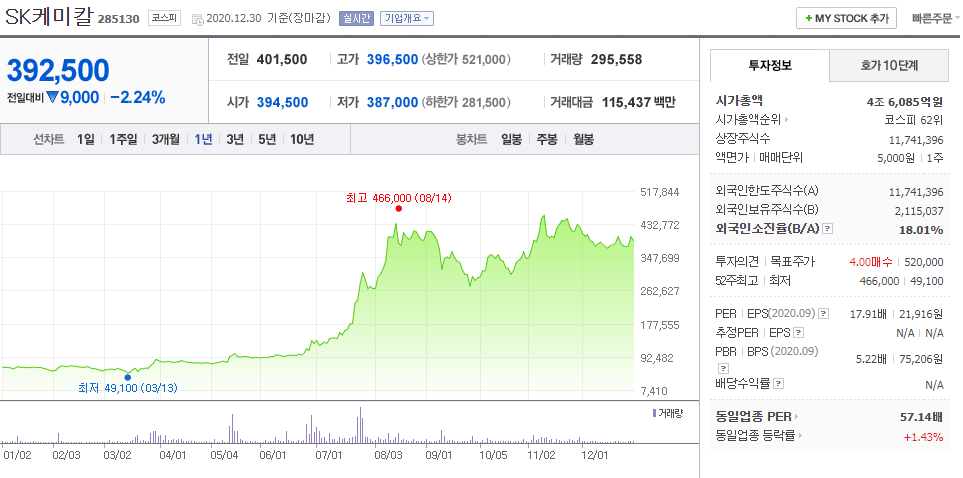963x478 pixels.
Task: Click the 실시간 button
Action: click(356, 18)
